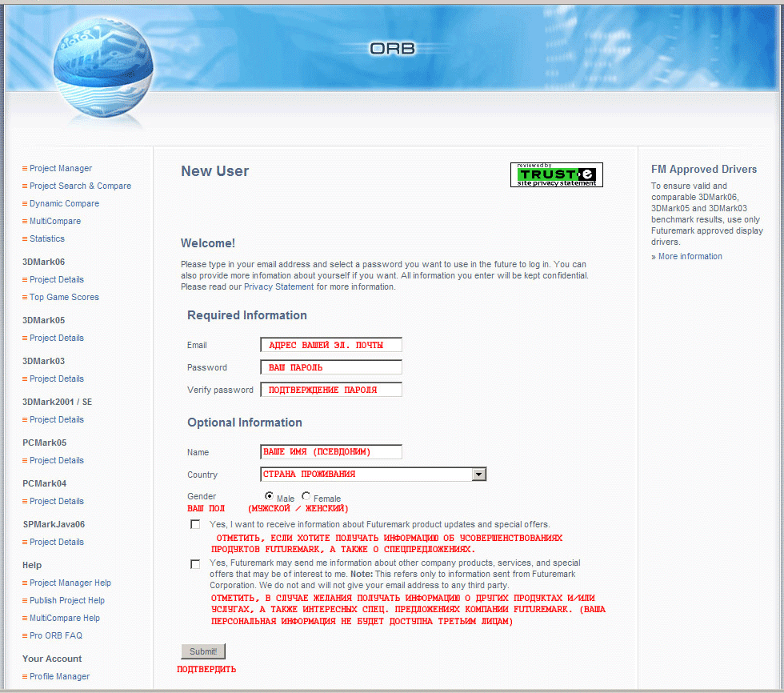
Task: Click More information about approved drivers
Action: pos(690,257)
